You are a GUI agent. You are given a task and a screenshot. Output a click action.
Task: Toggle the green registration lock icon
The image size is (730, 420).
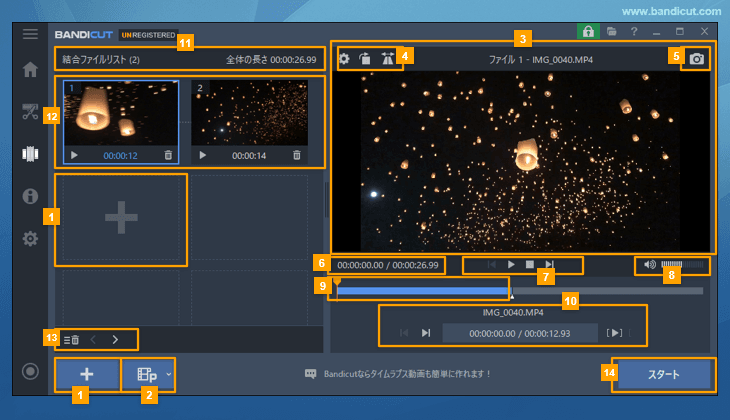590,32
